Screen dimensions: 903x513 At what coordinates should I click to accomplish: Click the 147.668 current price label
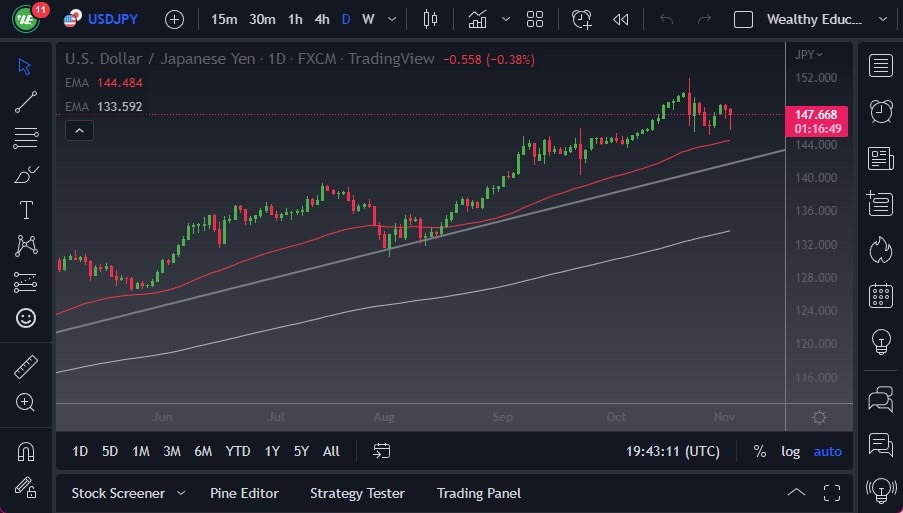[x=818, y=115]
